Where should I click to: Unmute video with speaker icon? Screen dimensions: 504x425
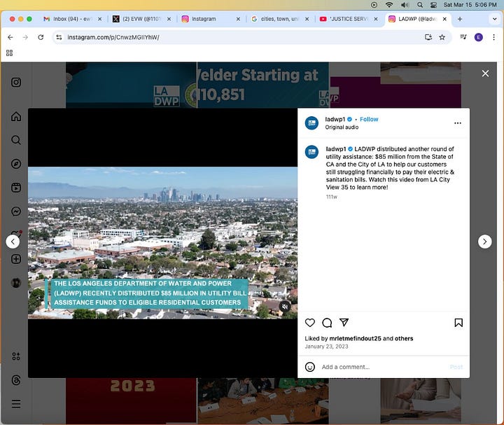[x=285, y=307]
